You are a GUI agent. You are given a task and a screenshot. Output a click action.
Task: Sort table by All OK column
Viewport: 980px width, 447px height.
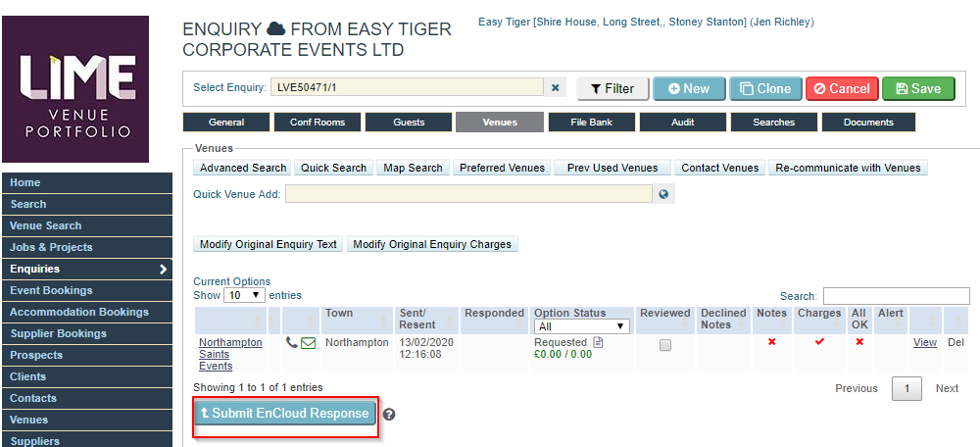coord(860,321)
